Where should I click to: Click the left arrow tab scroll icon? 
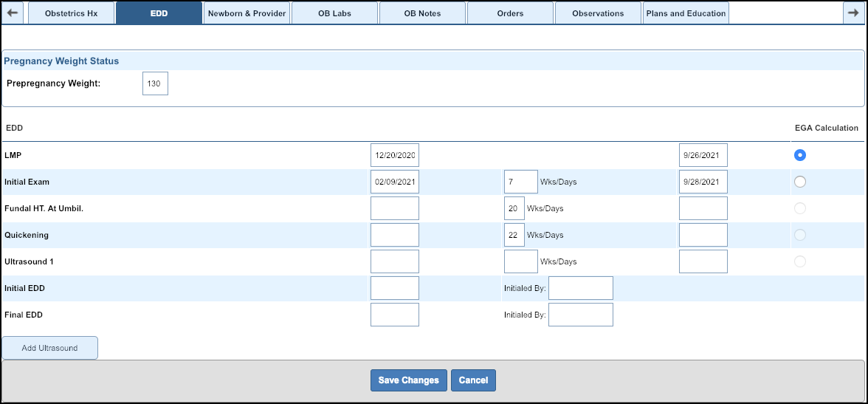point(14,13)
